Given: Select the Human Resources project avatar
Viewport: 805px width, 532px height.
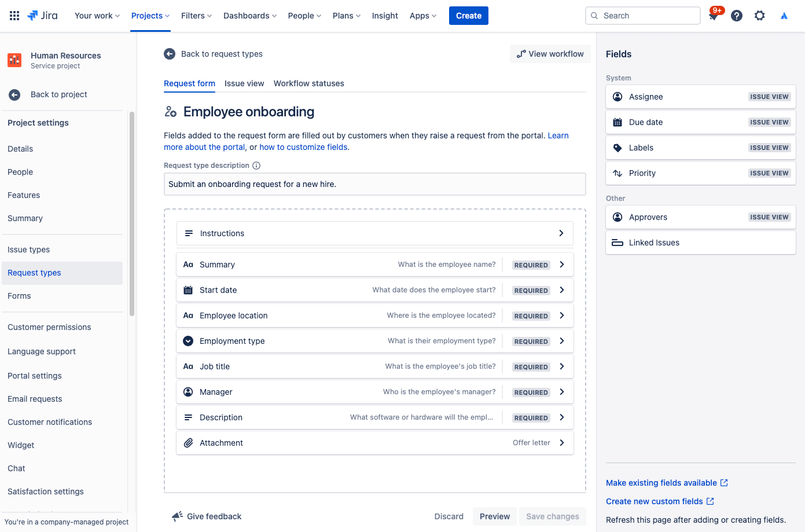Looking at the screenshot, I should (x=14, y=60).
